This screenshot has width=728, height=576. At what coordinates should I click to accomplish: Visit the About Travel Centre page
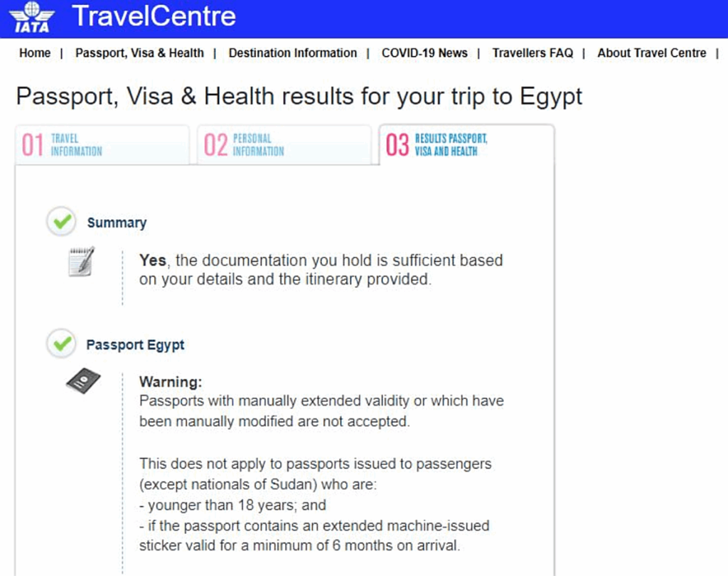[x=651, y=53]
